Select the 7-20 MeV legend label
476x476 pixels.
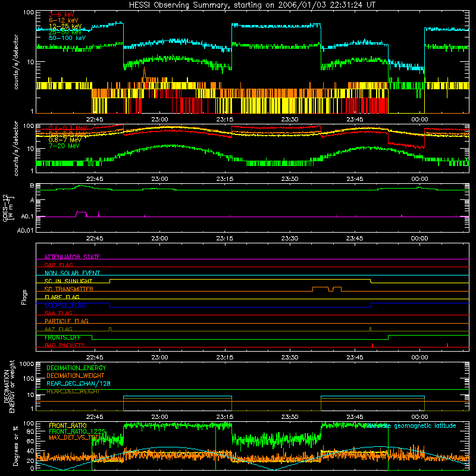[64, 146]
